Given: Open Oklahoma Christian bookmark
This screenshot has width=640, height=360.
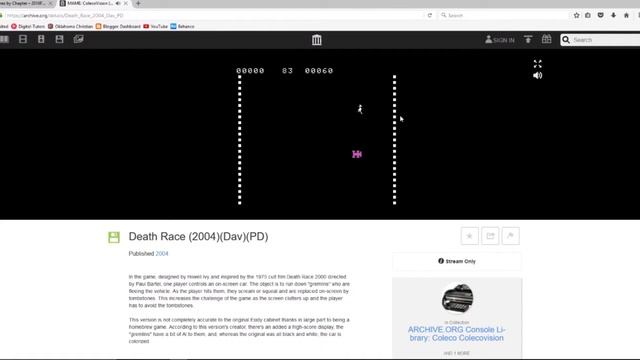Looking at the screenshot, I should [x=70, y=27].
